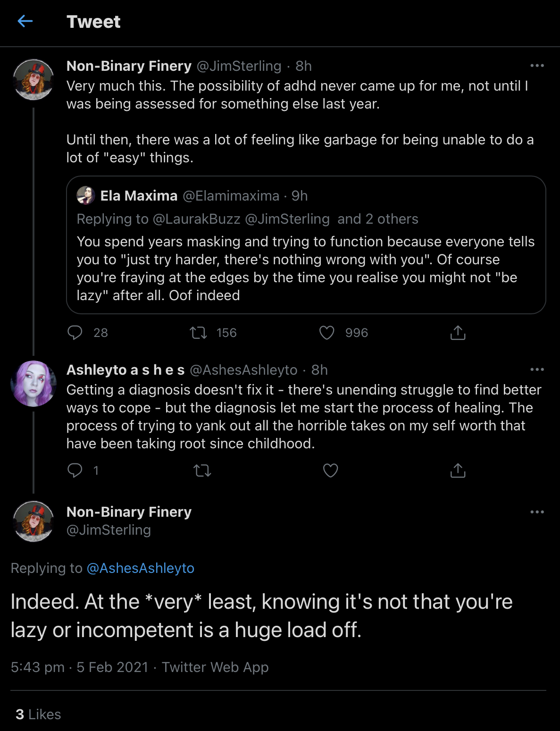
Task: Open reply on the first Non-Binary Finery tweet
Action: coord(75,333)
